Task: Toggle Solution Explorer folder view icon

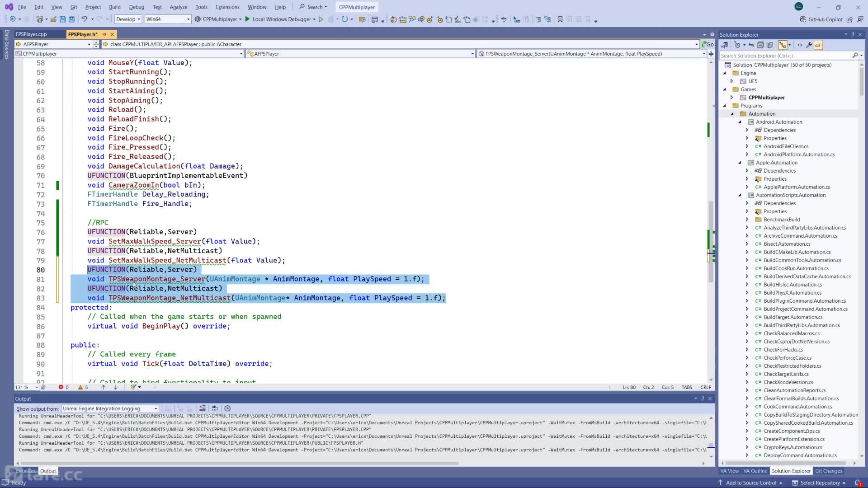Action: [x=783, y=45]
